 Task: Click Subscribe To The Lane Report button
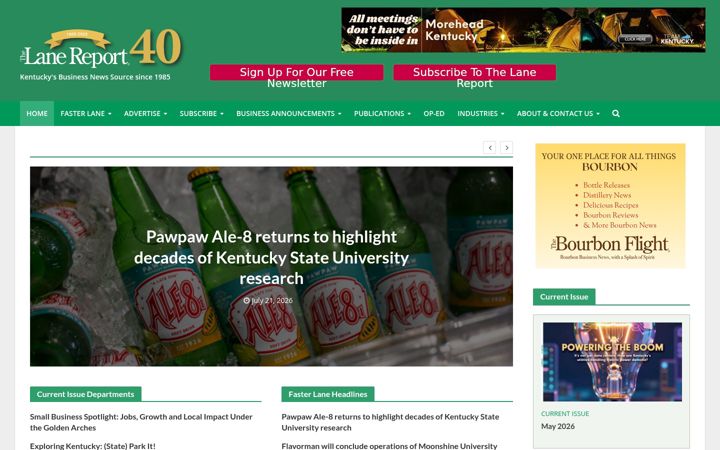point(474,73)
